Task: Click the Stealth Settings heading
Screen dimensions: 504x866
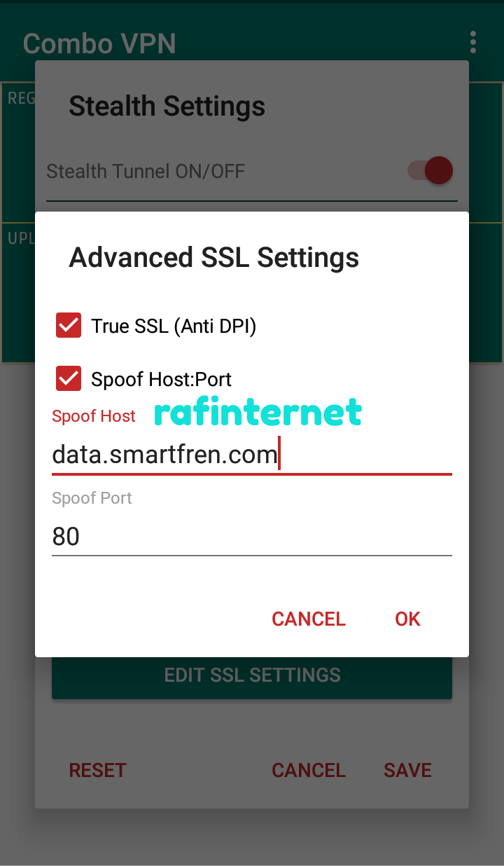Action: [167, 106]
